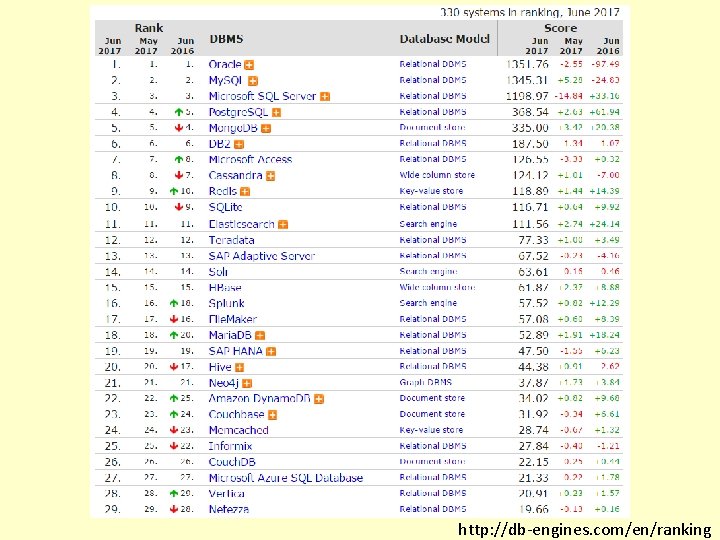Viewport: 720px width, 540px height.
Task: Click the green up arrow in Microsoft Access row
Action: click(179, 159)
